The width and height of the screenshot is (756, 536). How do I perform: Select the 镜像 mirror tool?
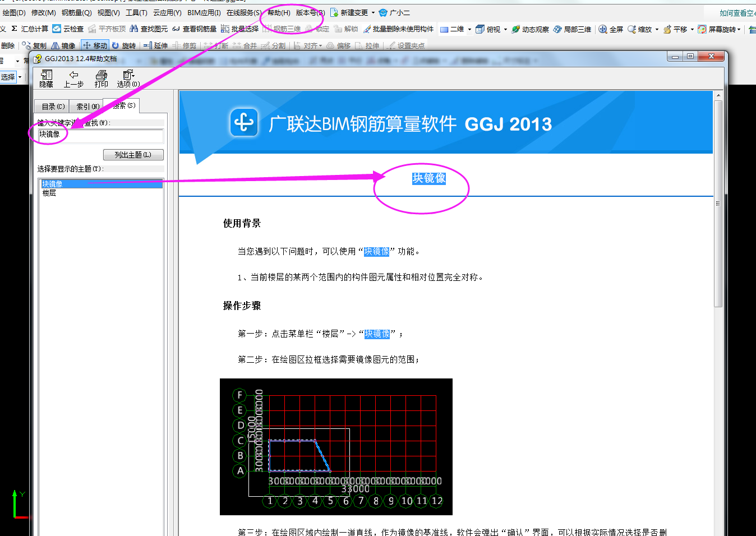click(x=63, y=45)
